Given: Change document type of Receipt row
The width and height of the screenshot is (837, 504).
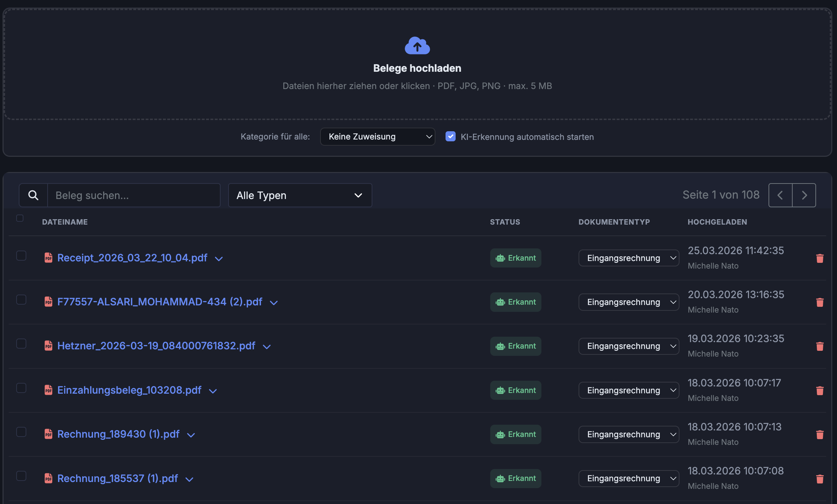Looking at the screenshot, I should tap(629, 258).
